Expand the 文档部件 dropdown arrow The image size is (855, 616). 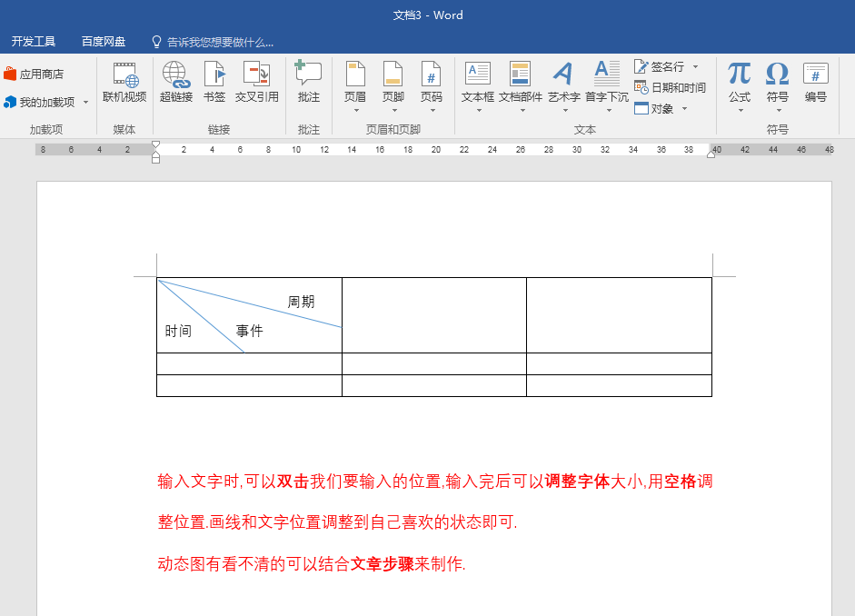pyautogui.click(x=522, y=111)
